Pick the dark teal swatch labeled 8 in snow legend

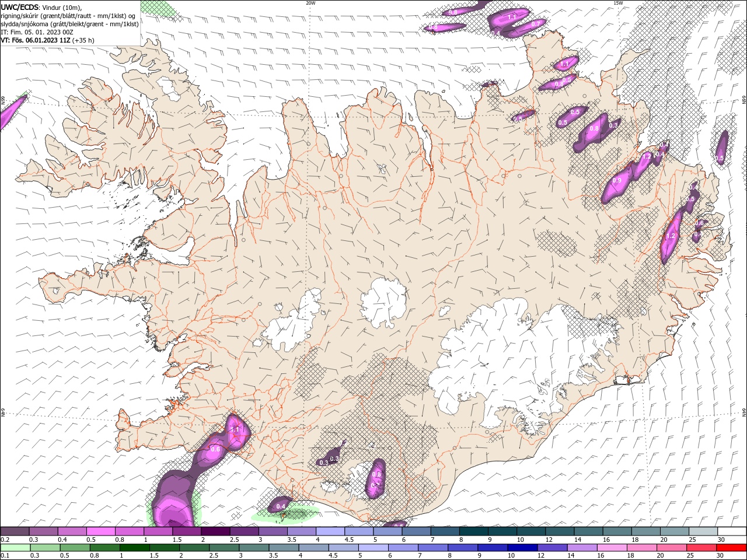(473, 531)
